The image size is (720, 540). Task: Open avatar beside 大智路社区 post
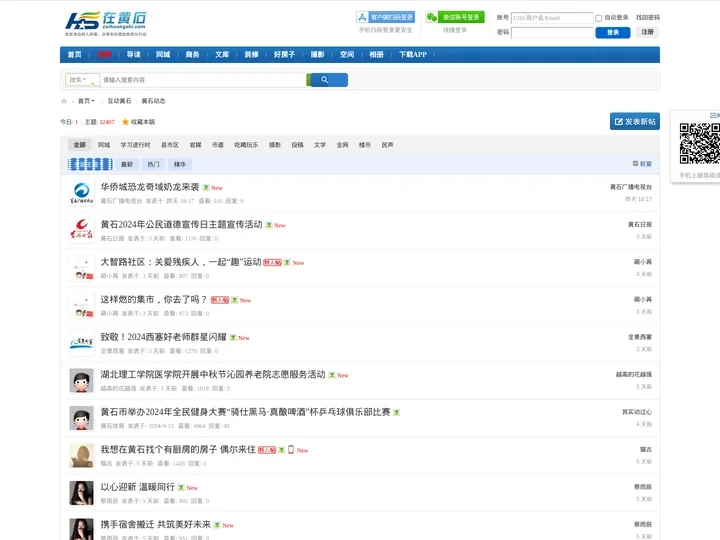pos(81,268)
